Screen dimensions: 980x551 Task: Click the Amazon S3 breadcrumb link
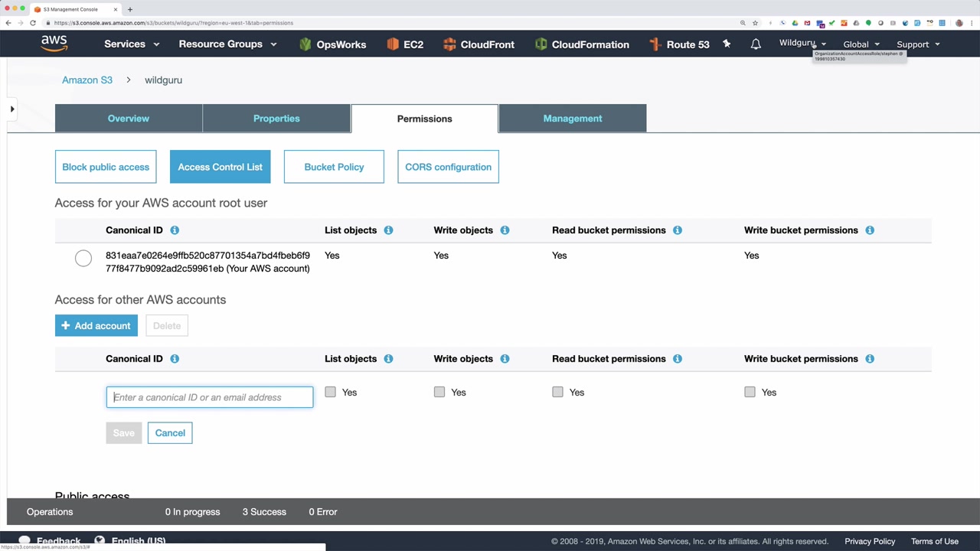tap(87, 80)
